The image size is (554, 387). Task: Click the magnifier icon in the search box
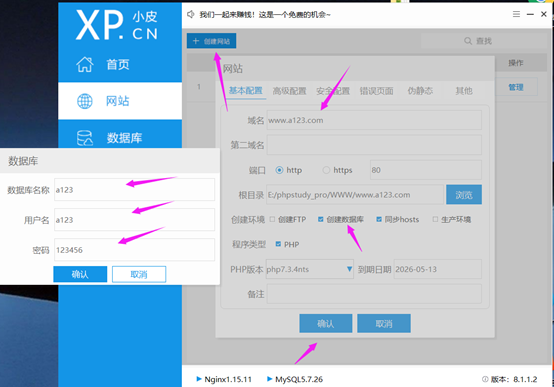[468, 41]
